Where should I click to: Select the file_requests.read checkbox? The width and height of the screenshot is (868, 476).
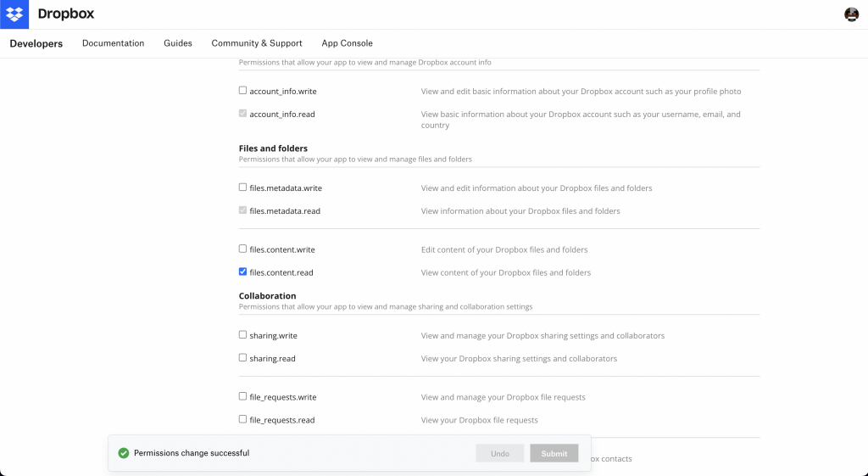pos(243,419)
